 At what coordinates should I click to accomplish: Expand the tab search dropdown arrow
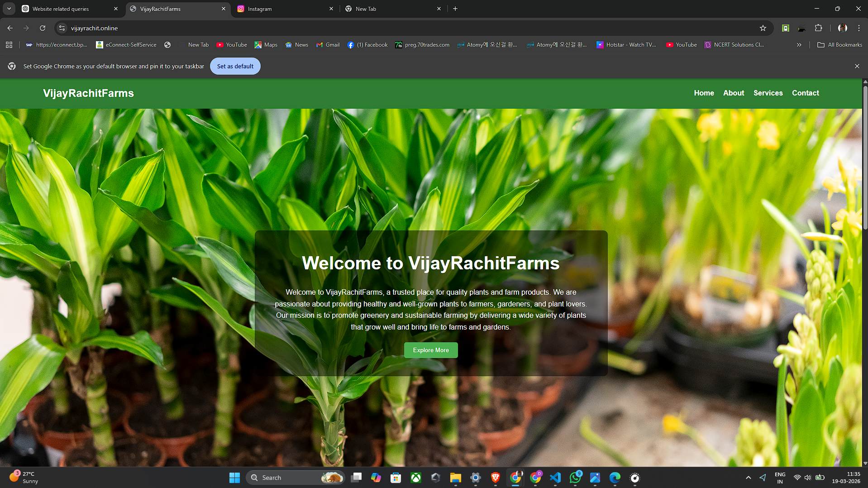(9, 9)
